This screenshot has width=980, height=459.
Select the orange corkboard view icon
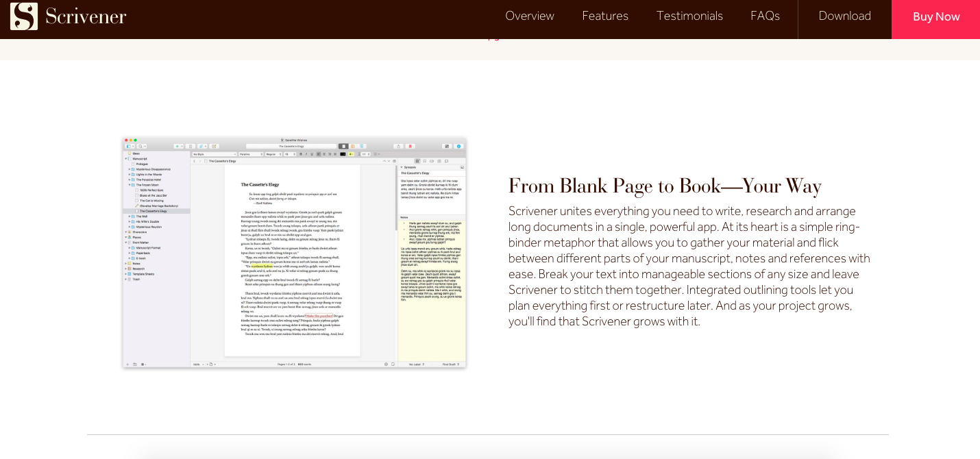353,146
